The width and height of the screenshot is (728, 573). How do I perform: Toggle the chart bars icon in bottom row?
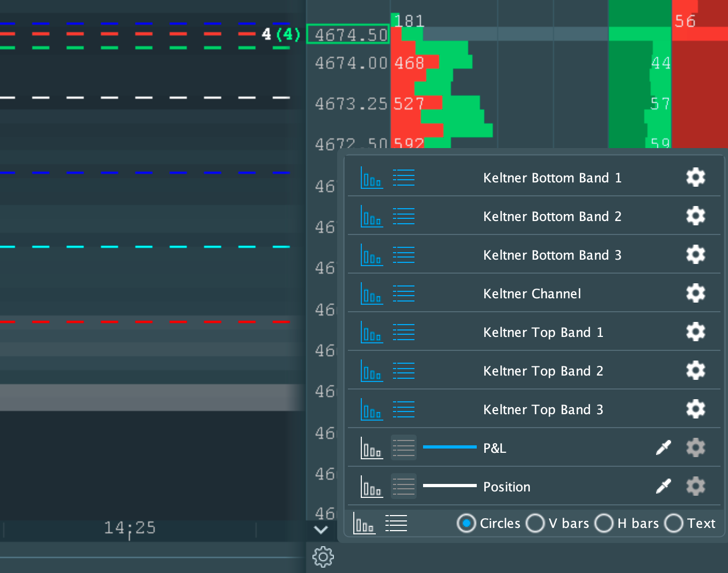coord(364,523)
